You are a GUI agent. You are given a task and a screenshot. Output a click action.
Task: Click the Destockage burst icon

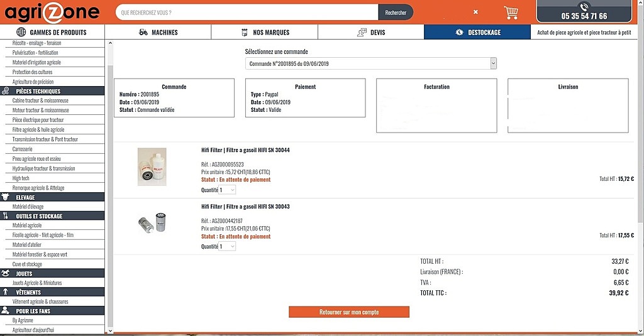459,32
